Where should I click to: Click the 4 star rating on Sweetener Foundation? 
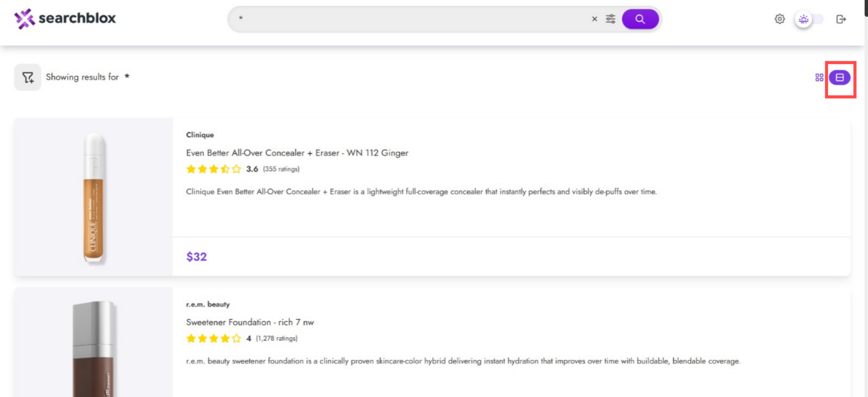coord(213,338)
